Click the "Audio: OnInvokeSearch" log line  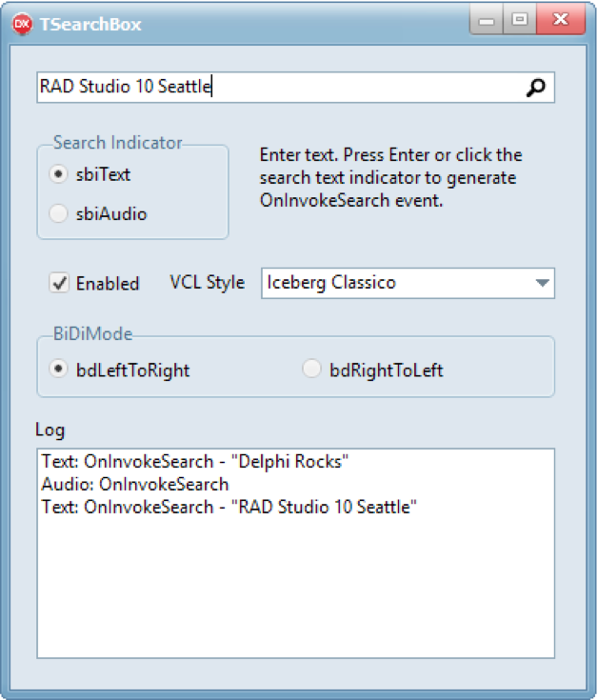click(135, 485)
